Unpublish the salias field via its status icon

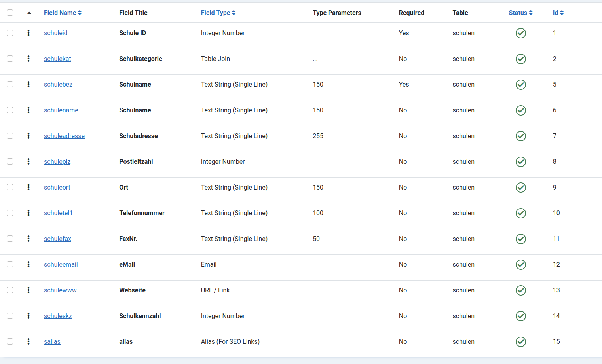coord(520,342)
